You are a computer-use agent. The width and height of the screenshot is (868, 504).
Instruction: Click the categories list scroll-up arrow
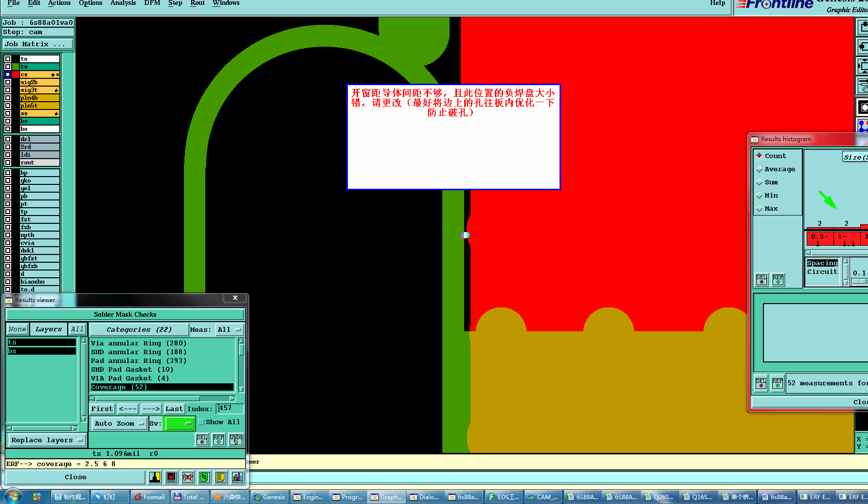coord(241,341)
